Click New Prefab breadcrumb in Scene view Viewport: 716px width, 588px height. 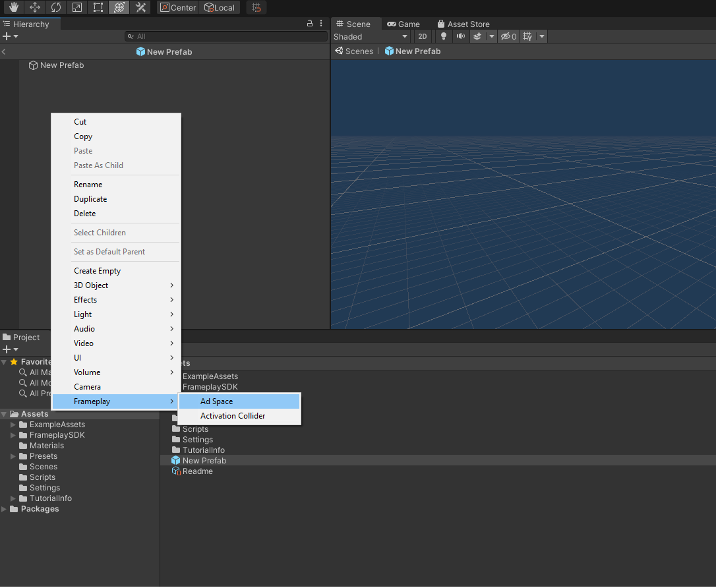(413, 51)
